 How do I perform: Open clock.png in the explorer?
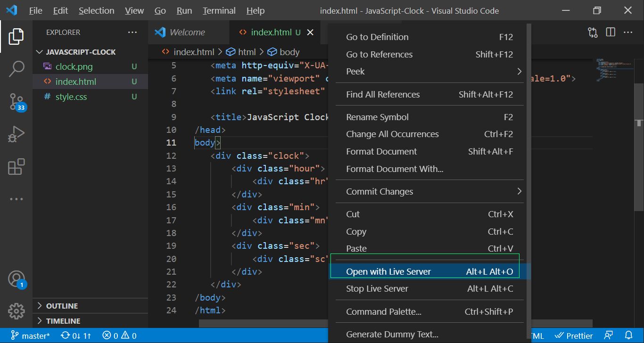click(x=74, y=66)
